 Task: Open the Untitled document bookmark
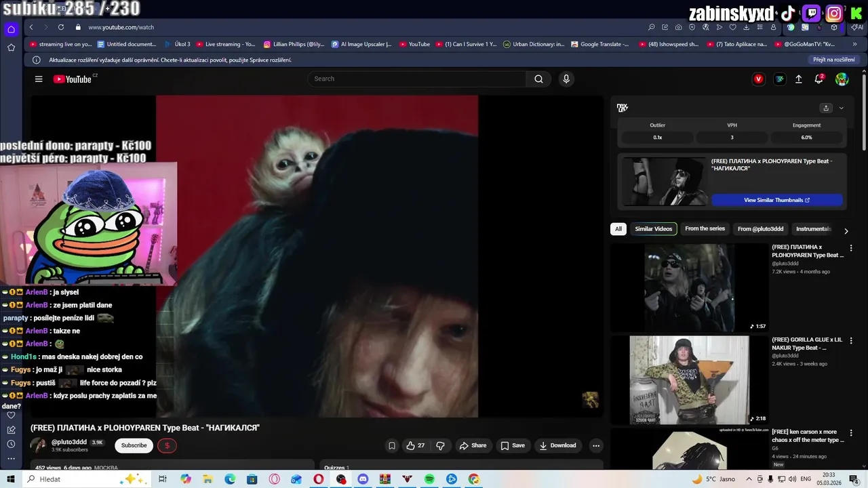tap(127, 44)
